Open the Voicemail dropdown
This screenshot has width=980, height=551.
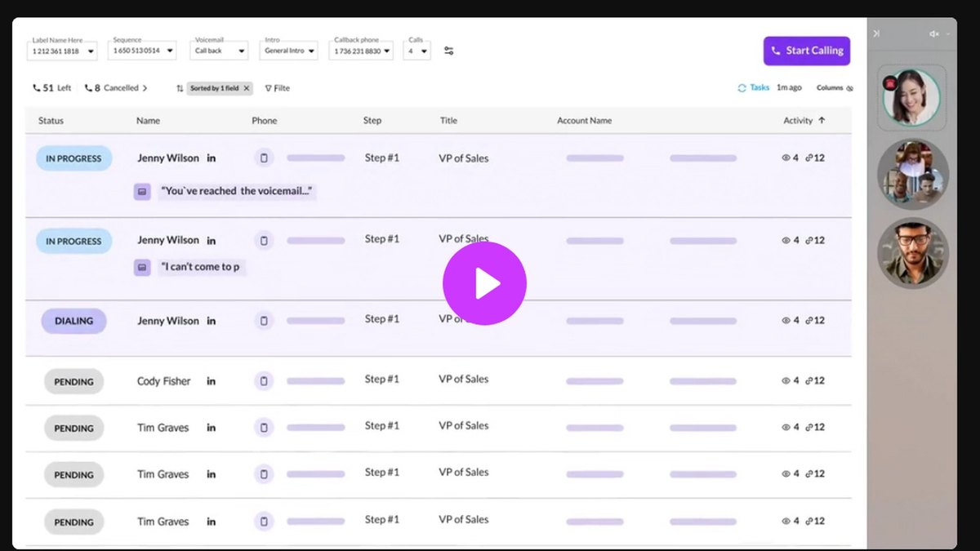220,51
